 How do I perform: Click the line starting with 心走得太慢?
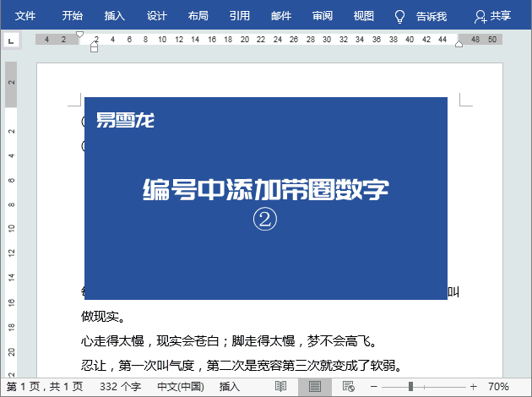[229, 341]
